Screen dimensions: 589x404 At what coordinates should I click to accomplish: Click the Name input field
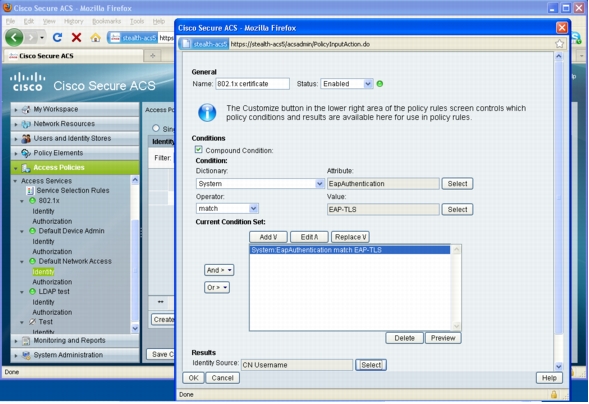pyautogui.click(x=252, y=84)
